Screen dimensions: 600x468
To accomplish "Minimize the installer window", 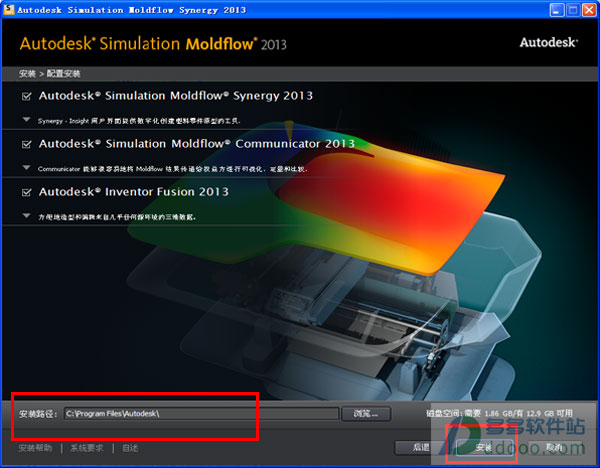I will (x=557, y=10).
